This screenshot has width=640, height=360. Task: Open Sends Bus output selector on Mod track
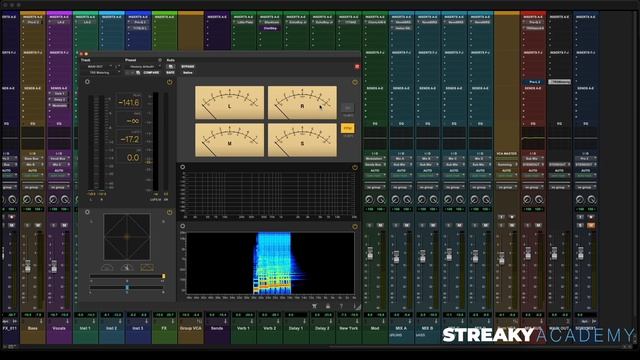[x=375, y=164]
